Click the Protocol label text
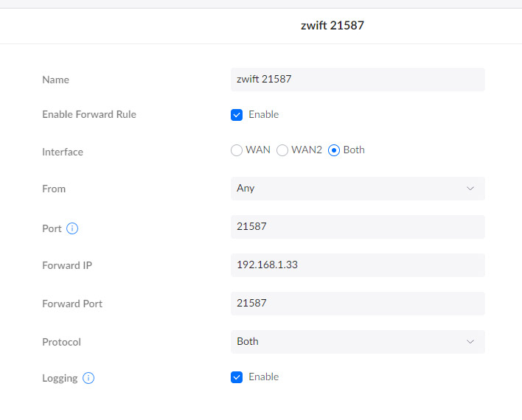Image resolution: width=522 pixels, height=420 pixels. click(x=61, y=342)
